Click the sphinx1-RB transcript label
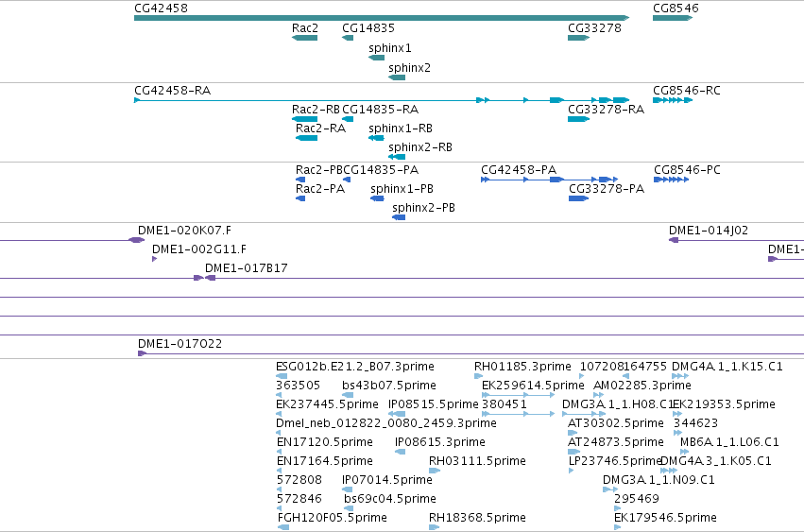Screen dimensions: 804x532 (401, 129)
